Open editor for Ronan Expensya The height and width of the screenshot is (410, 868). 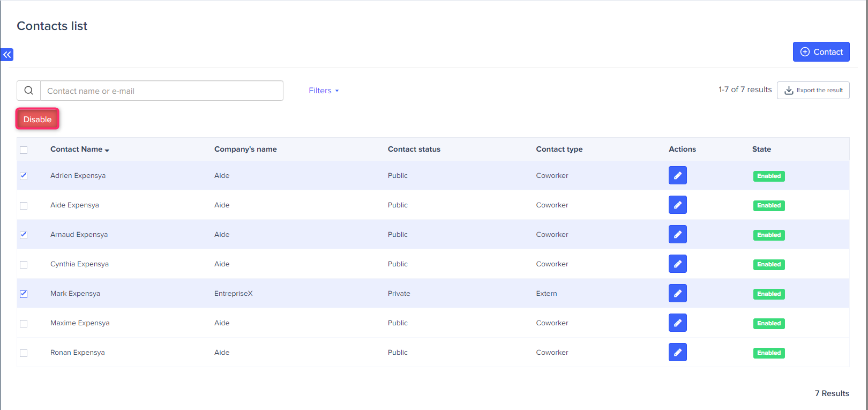click(x=677, y=352)
